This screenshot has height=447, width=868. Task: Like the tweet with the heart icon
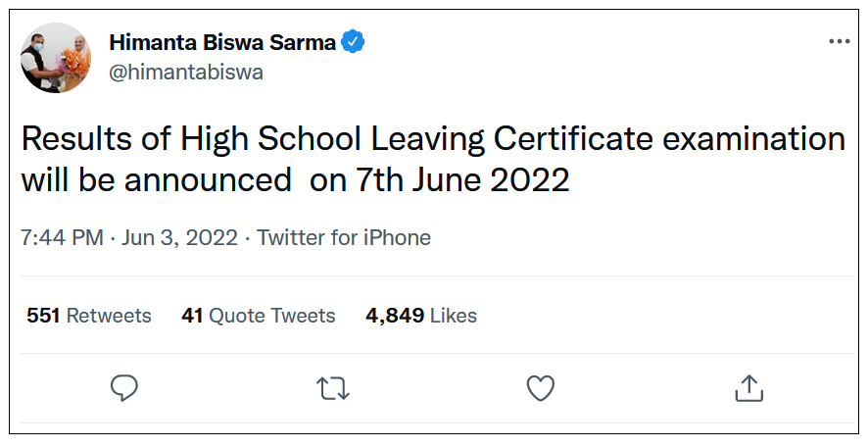coord(541,388)
